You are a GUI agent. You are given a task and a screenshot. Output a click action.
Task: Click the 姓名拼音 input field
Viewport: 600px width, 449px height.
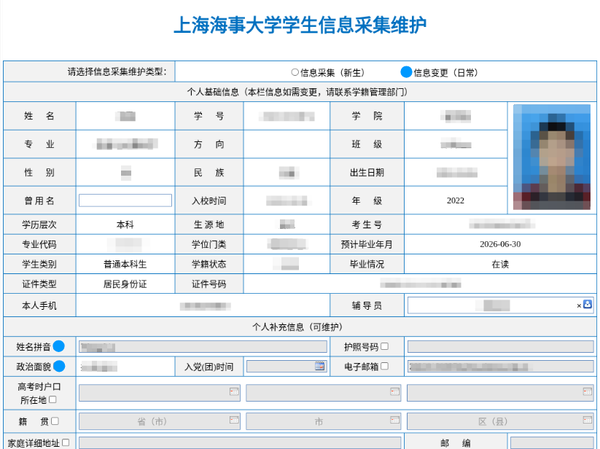[203, 347]
